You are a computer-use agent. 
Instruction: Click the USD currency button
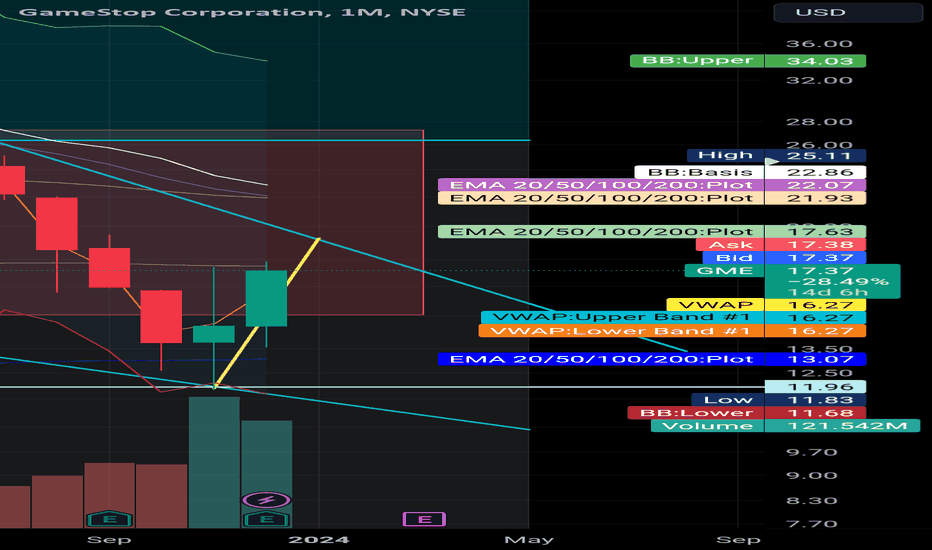(848, 12)
